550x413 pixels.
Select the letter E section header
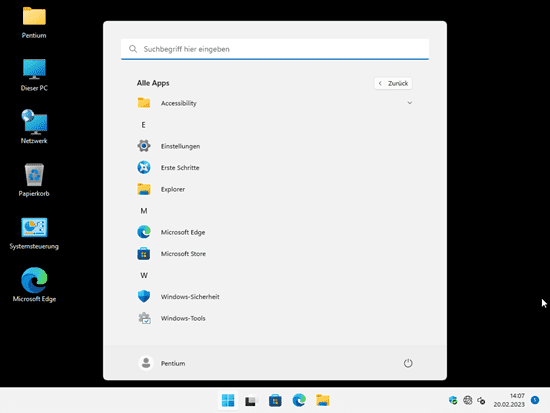click(x=143, y=125)
